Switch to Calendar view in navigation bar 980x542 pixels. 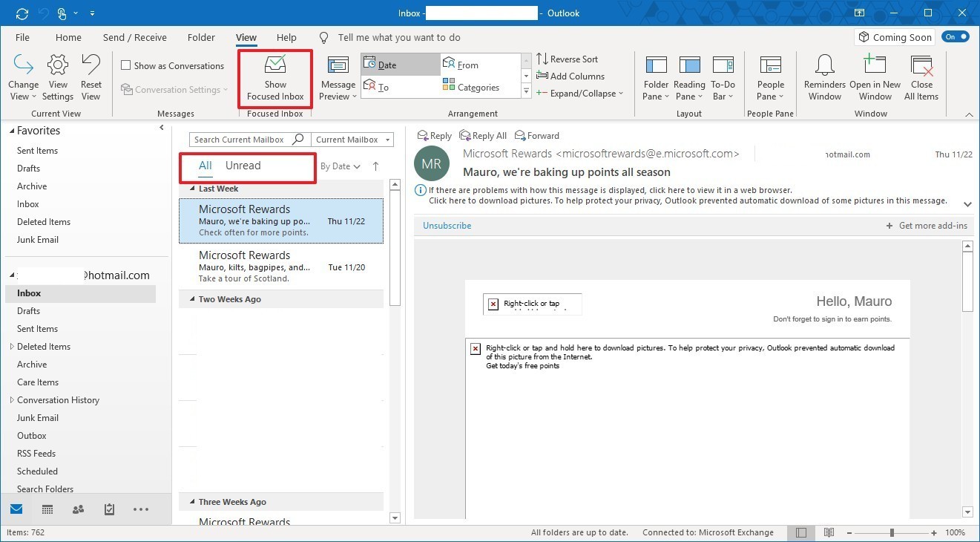[x=47, y=509]
